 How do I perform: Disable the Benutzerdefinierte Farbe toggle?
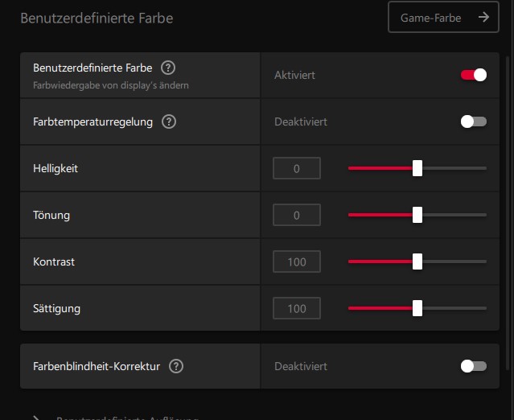(x=474, y=75)
